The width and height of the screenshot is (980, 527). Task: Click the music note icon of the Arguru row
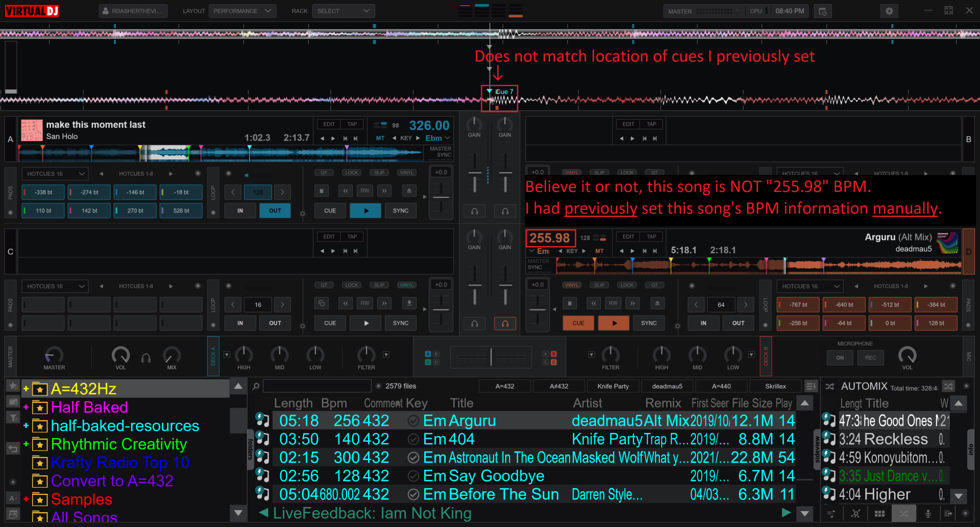click(262, 420)
